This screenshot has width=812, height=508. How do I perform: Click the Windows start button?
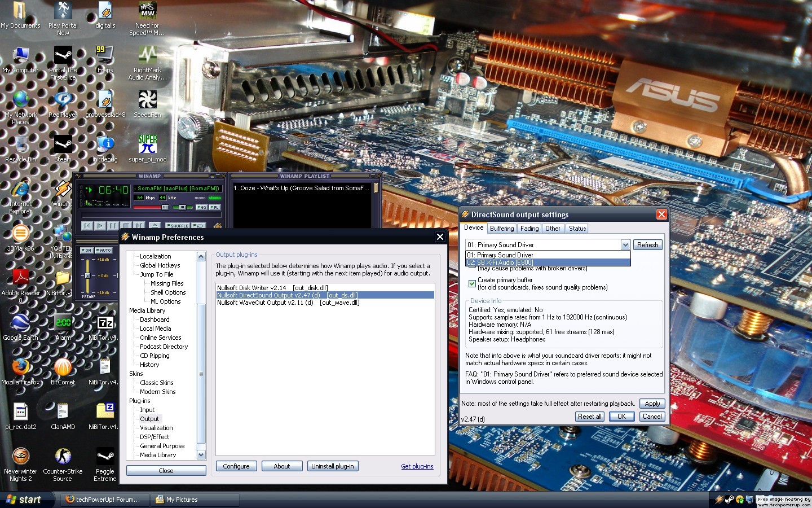(28, 500)
